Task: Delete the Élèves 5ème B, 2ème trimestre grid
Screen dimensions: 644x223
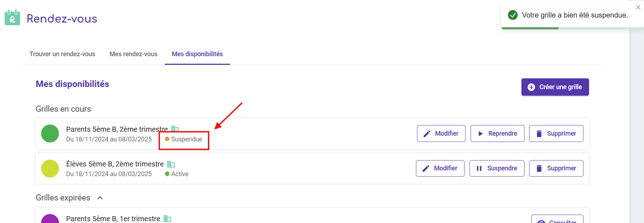Action: click(556, 168)
